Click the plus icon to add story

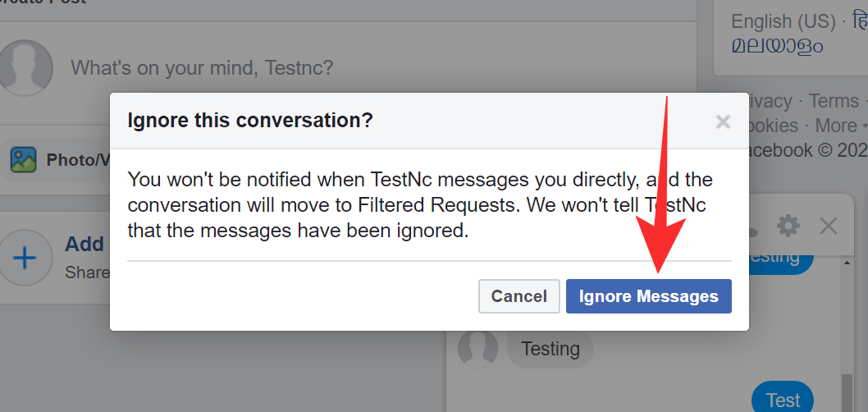[x=26, y=259]
